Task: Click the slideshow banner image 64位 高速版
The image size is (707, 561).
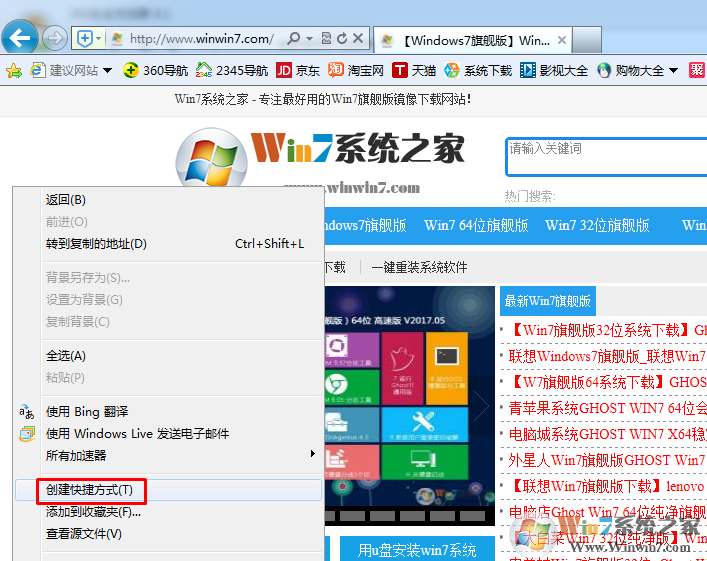Action: 409,406
